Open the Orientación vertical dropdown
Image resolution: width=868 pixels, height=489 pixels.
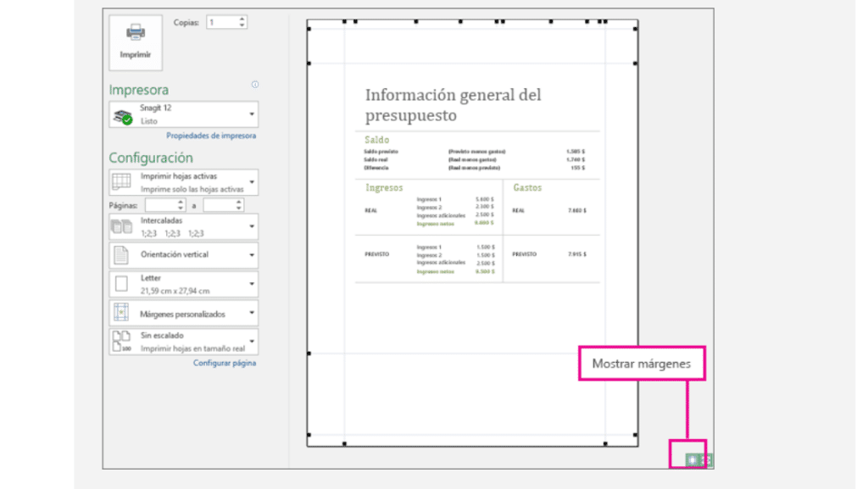[x=184, y=255]
